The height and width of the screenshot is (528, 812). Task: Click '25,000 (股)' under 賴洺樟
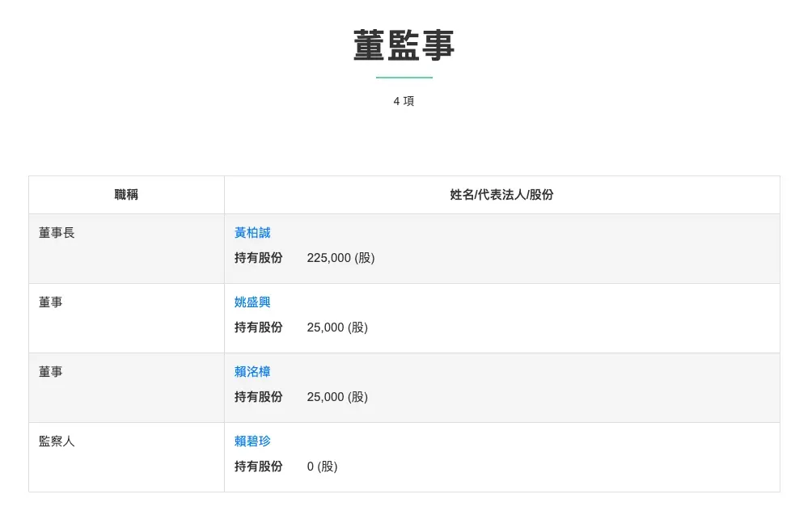coord(337,397)
